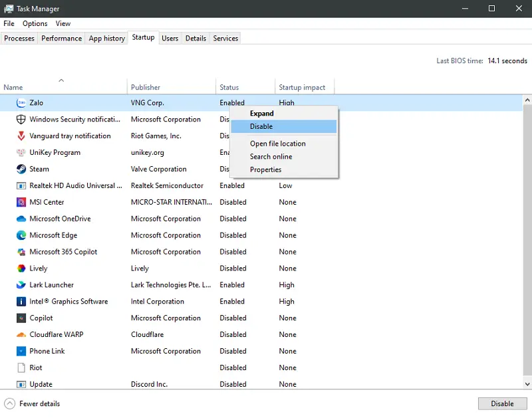Image resolution: width=532 pixels, height=418 pixels.
Task: Select the Phone Link icon
Action: tap(21, 352)
